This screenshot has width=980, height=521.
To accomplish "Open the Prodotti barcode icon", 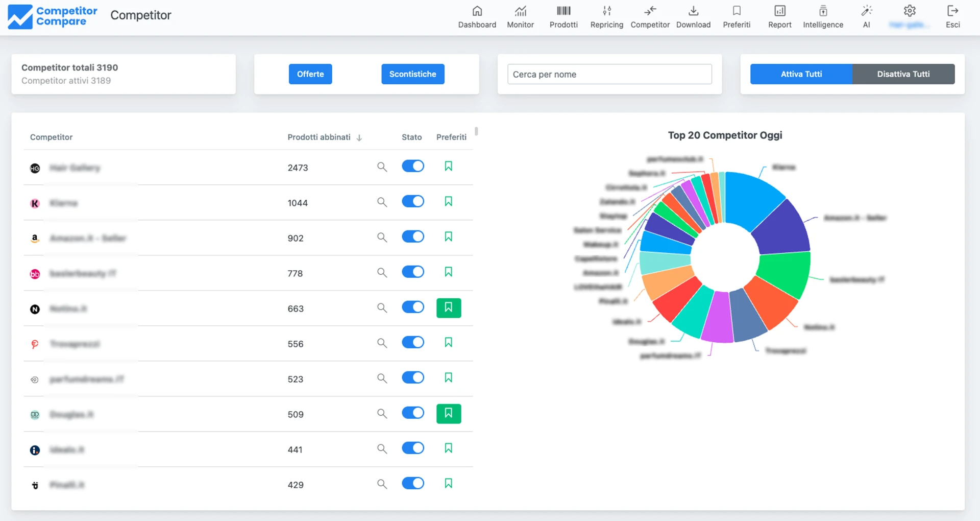I will pos(563,11).
